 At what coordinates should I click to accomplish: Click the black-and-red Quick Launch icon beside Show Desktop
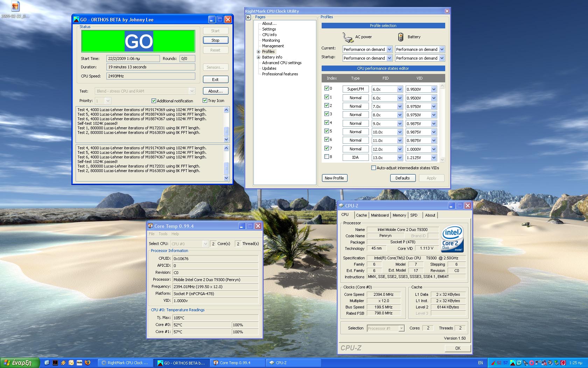[55, 363]
